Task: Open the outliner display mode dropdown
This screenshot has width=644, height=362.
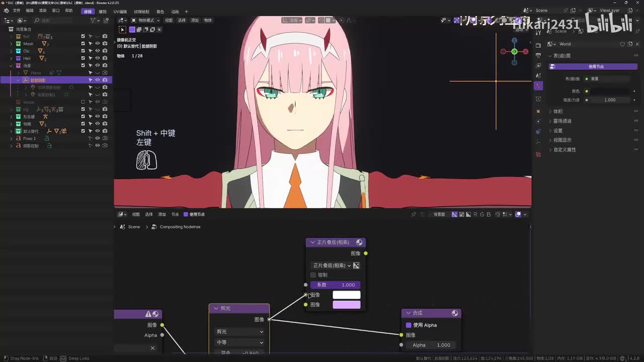Action: [22, 21]
